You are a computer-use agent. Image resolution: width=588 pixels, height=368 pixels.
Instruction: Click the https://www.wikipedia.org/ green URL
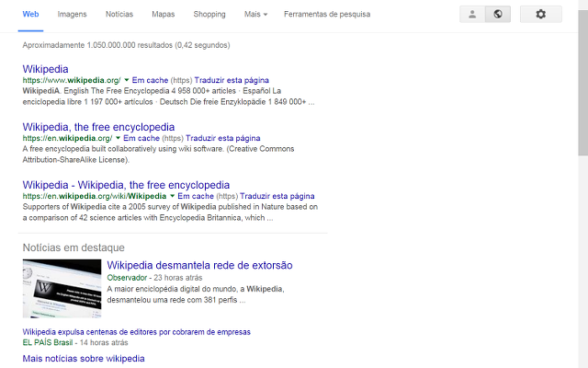(72, 80)
